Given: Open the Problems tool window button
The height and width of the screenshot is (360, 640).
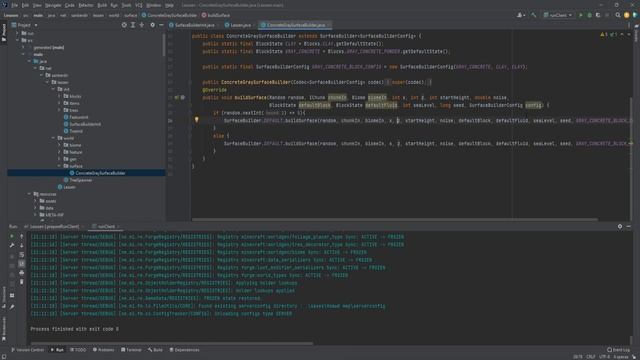Looking at the screenshot, I should click(x=104, y=350).
